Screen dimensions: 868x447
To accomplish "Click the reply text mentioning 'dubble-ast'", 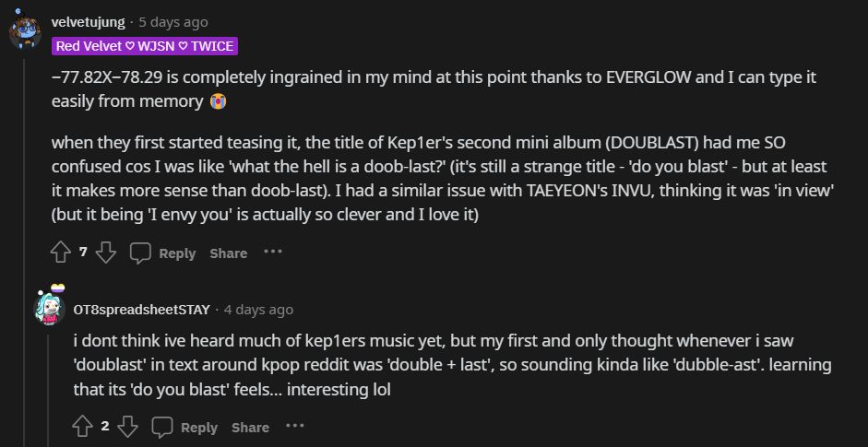I will tap(452, 364).
